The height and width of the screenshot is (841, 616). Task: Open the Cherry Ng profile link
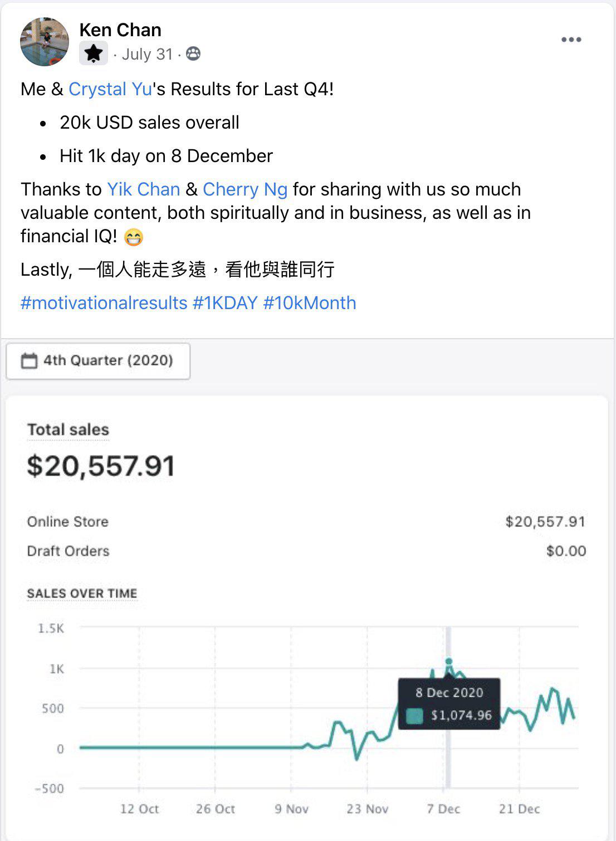[x=245, y=189]
